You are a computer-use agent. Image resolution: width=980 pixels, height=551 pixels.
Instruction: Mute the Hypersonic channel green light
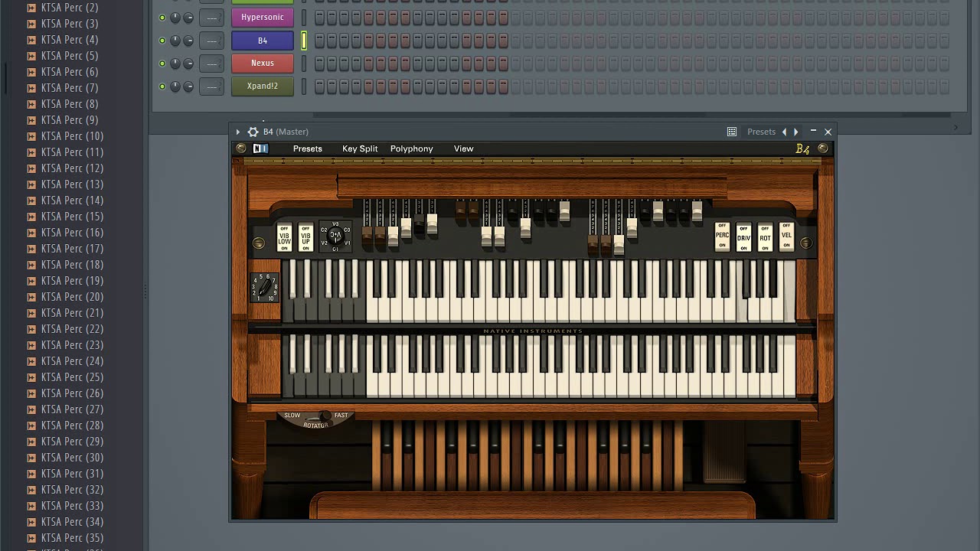coord(162,18)
